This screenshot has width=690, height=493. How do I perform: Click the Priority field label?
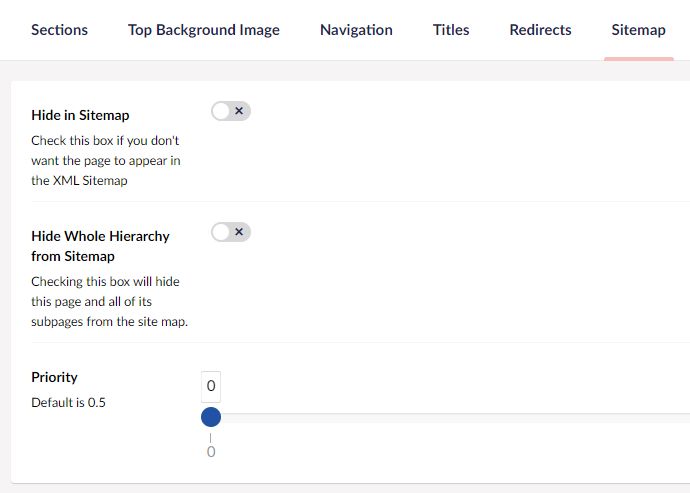tap(54, 377)
